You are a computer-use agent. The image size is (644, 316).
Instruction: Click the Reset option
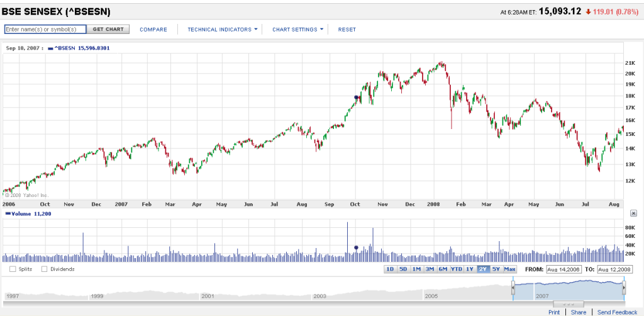[347, 30]
